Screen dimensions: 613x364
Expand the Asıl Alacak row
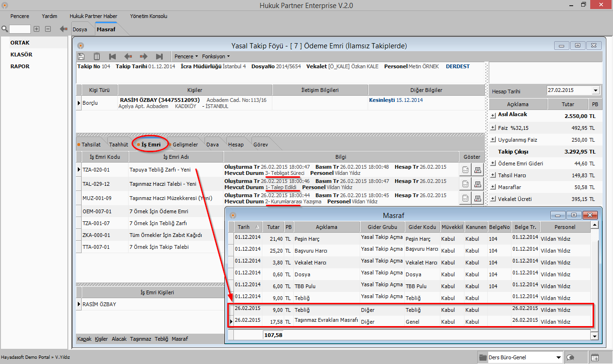point(493,115)
